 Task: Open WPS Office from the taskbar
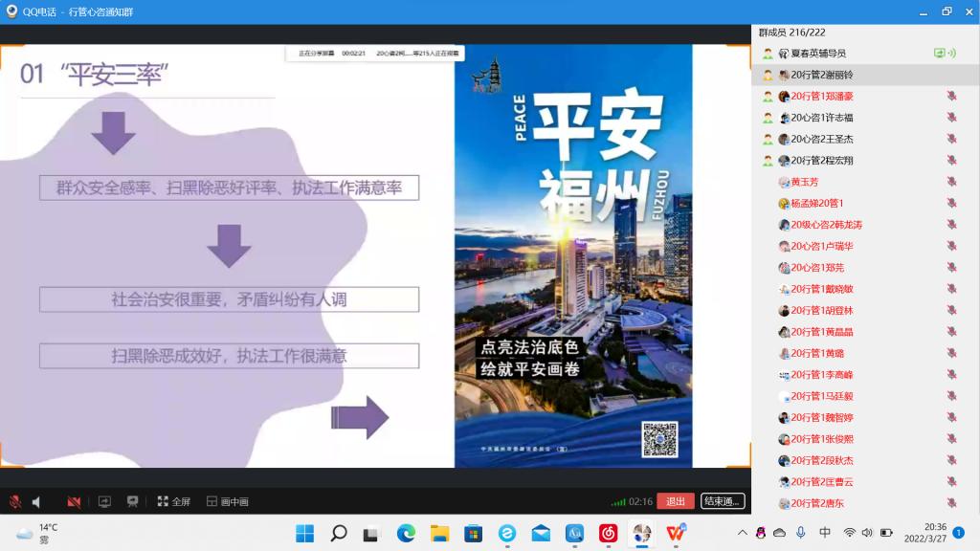pos(676,533)
